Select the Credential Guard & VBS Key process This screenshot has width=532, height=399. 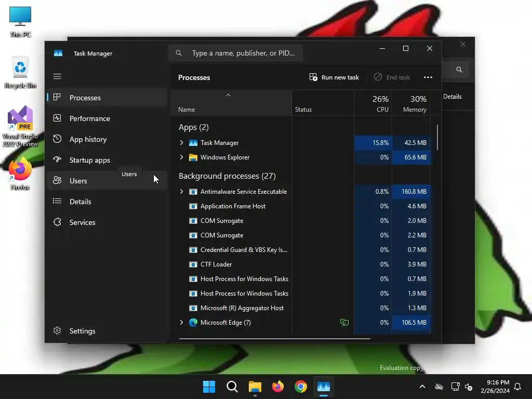[x=301, y=249]
